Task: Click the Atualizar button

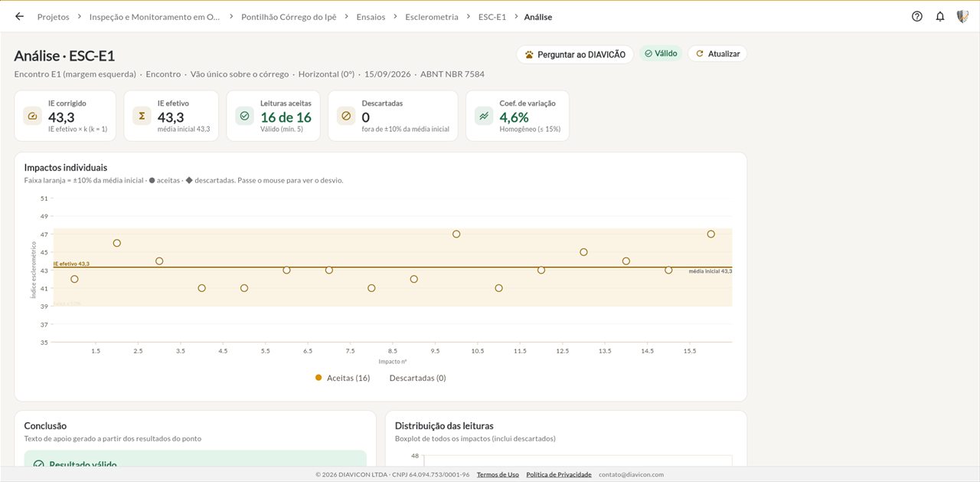Action: [x=717, y=54]
